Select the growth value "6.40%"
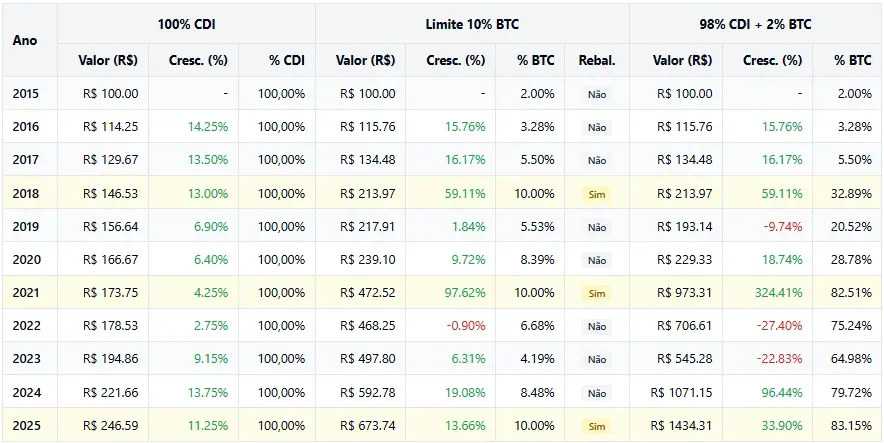 (211, 260)
